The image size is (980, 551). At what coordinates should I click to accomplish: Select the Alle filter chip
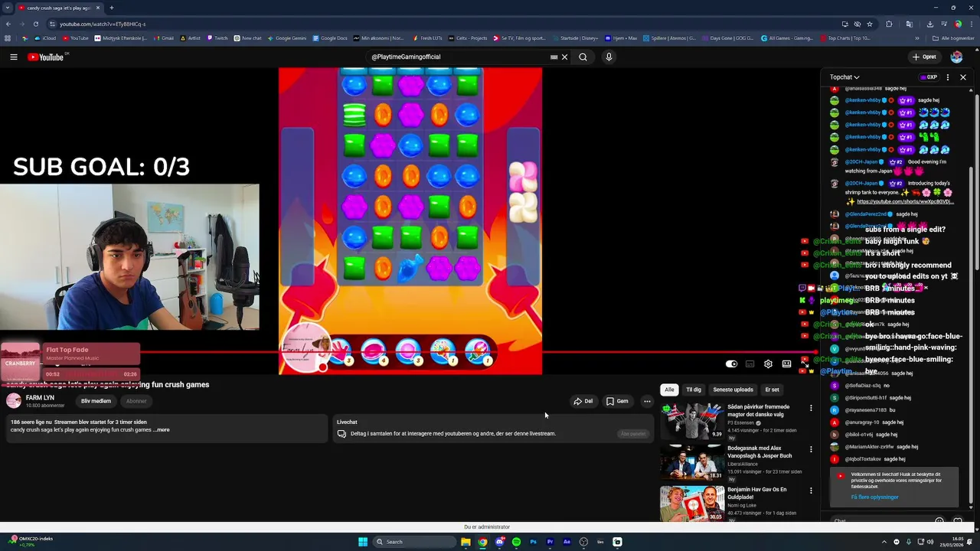tap(669, 390)
